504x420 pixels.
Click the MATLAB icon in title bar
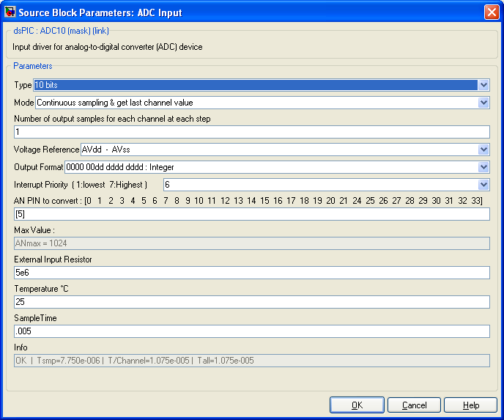coord(10,12)
